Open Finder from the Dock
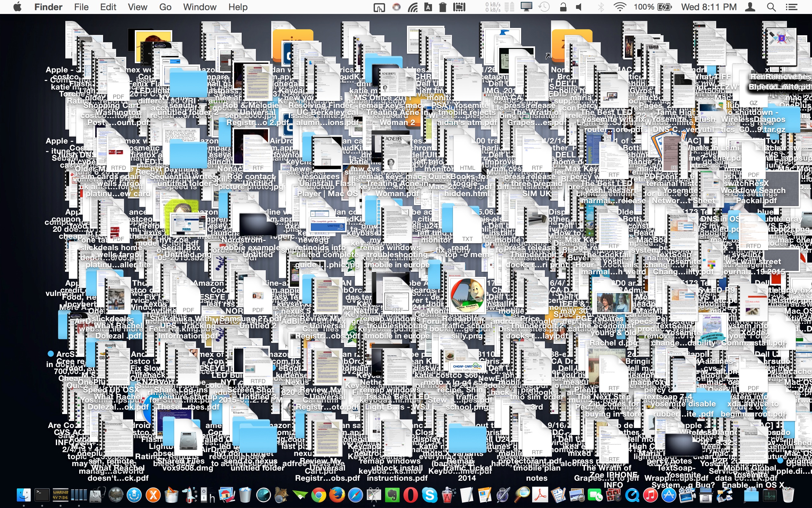Image resolution: width=812 pixels, height=508 pixels. (24, 495)
